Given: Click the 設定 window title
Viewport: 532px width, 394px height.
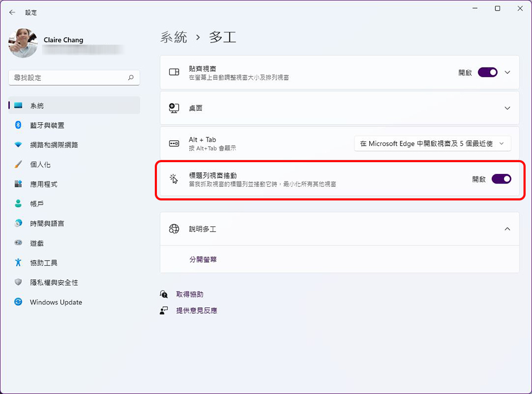Looking at the screenshot, I should [x=31, y=13].
